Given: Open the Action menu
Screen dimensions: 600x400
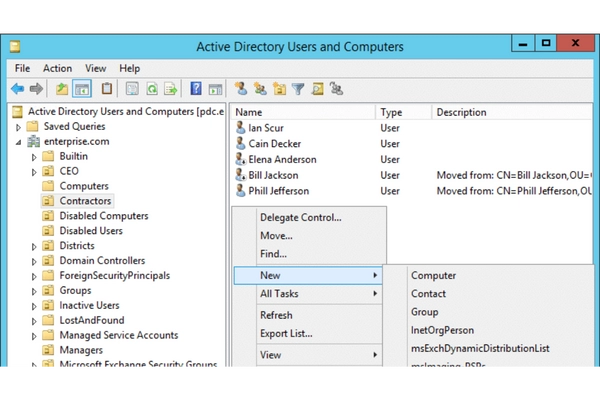Looking at the screenshot, I should pos(57,68).
